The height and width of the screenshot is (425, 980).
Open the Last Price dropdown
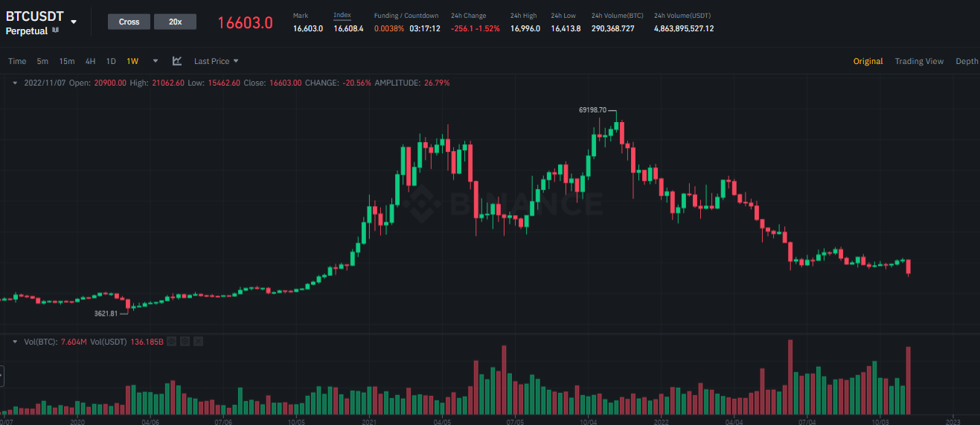coord(217,61)
